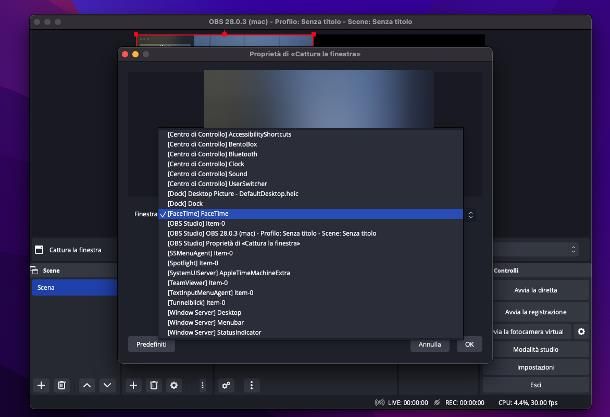Move scene up arrow

pos(87,385)
